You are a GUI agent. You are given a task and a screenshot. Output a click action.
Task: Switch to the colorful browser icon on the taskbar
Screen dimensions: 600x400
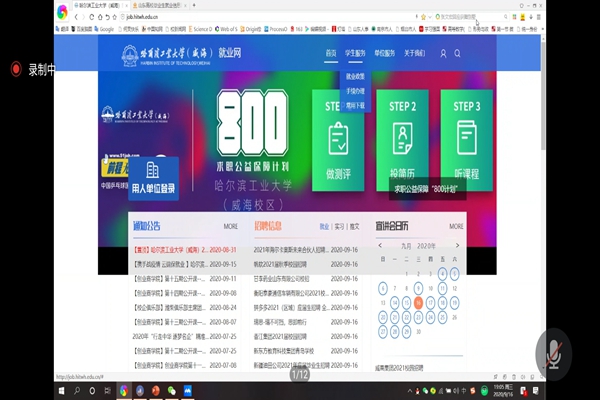point(124,391)
